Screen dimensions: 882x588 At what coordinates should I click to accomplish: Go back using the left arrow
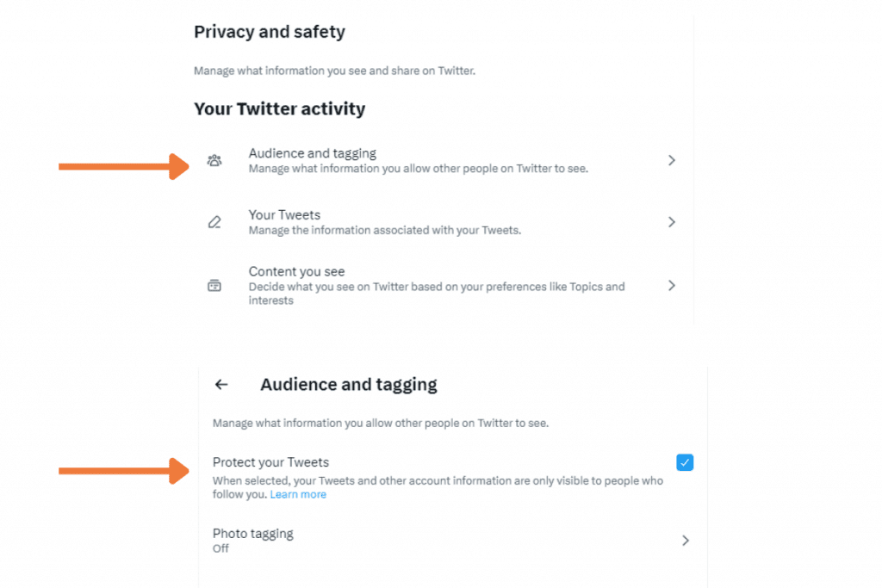pos(221,385)
